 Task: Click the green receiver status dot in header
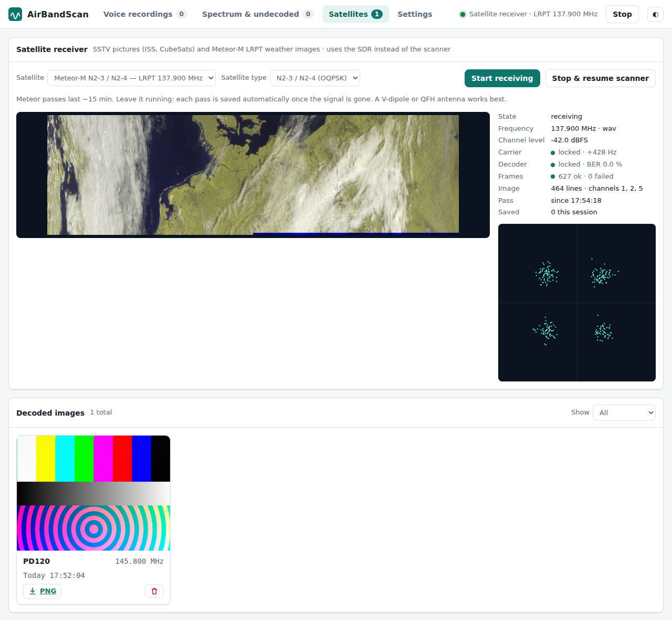coord(463,14)
